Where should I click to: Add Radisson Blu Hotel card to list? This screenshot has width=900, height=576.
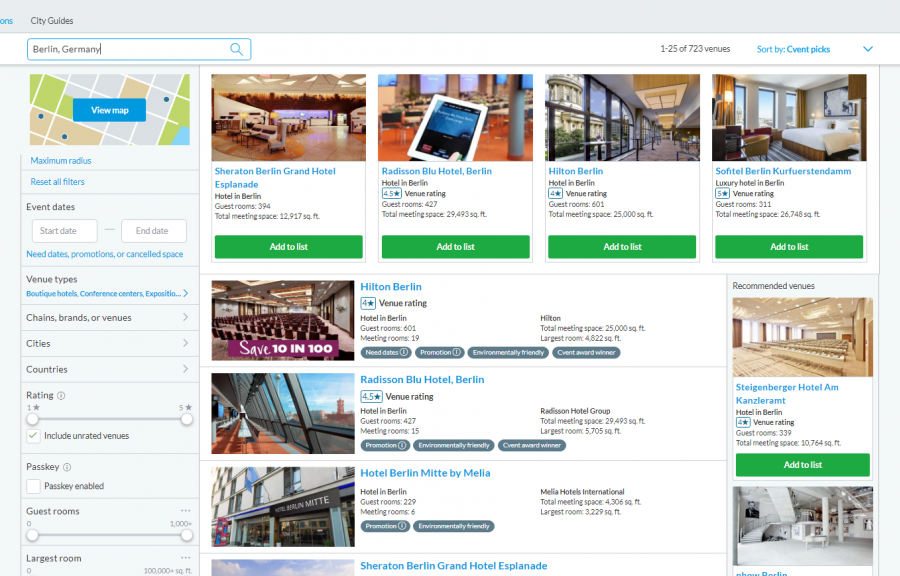456,247
